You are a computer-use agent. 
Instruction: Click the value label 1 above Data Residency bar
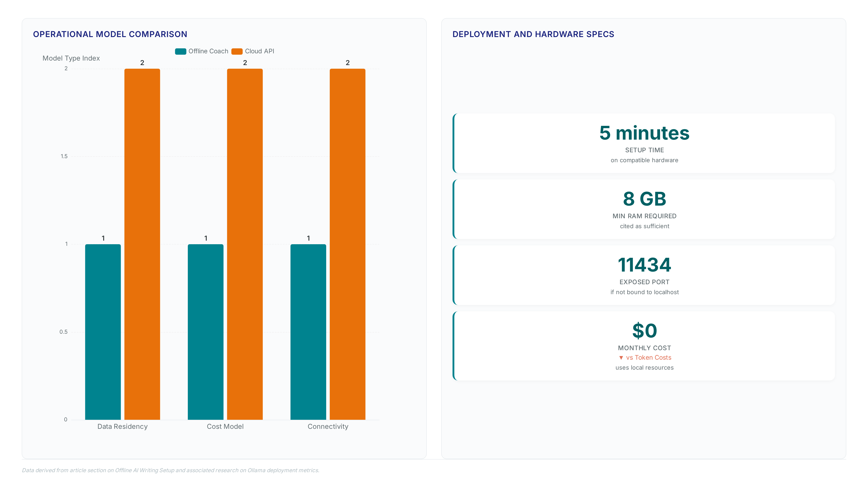tap(103, 238)
